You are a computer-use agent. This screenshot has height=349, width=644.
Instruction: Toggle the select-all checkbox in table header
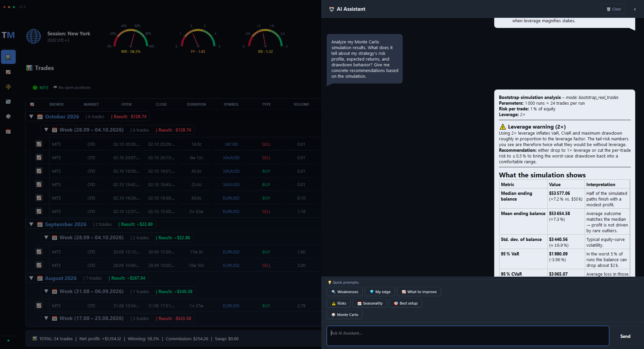(32, 104)
